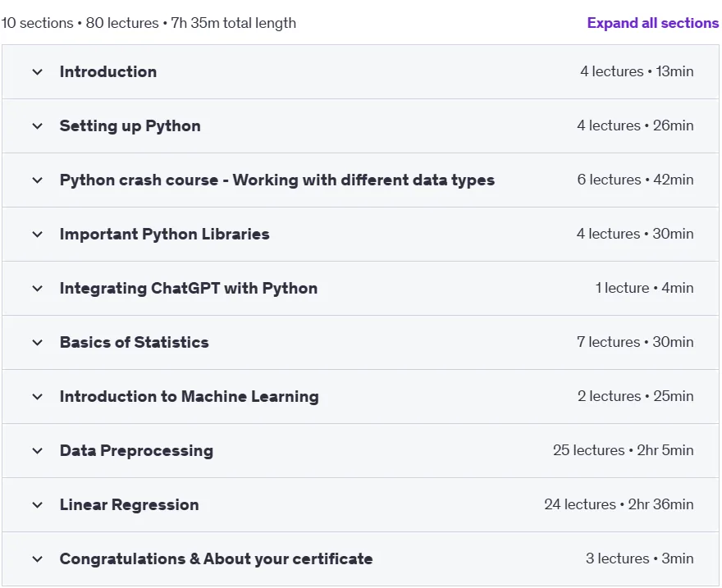Click the Linear Regression chevron arrow
Screen dimensions: 722x588
[37, 505]
